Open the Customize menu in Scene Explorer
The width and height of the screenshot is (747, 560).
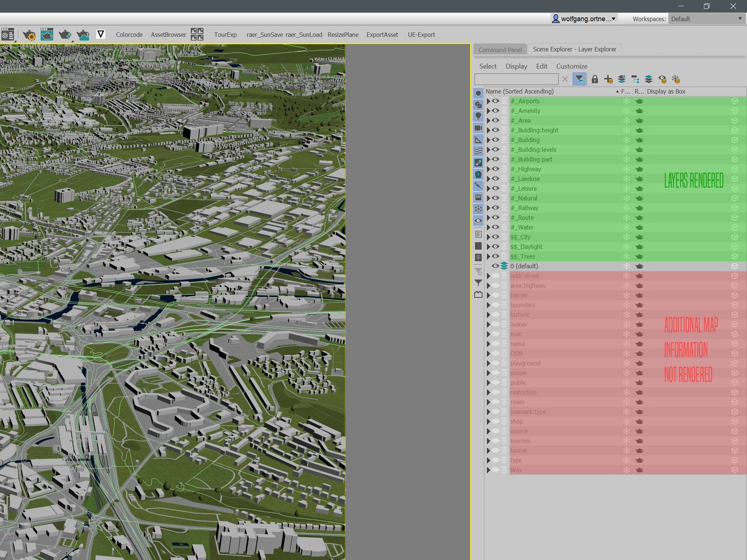[572, 66]
